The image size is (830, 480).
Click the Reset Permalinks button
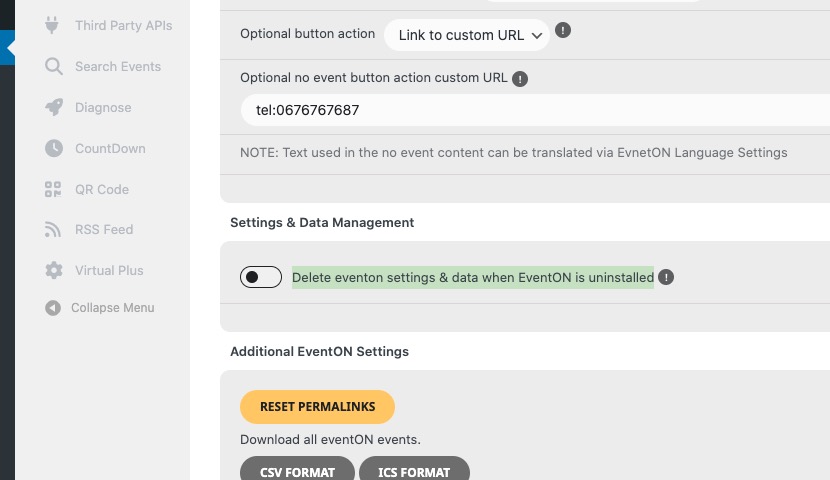click(317, 406)
